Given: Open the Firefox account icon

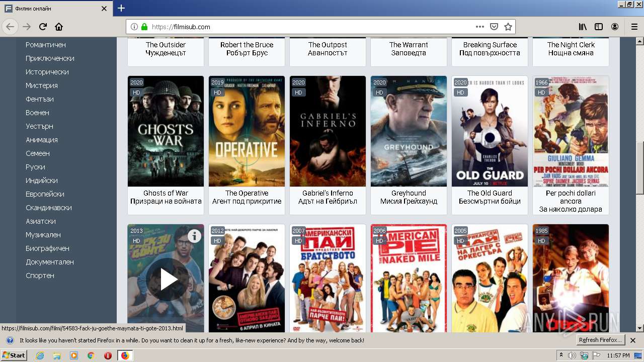Looking at the screenshot, I should pos(615,27).
